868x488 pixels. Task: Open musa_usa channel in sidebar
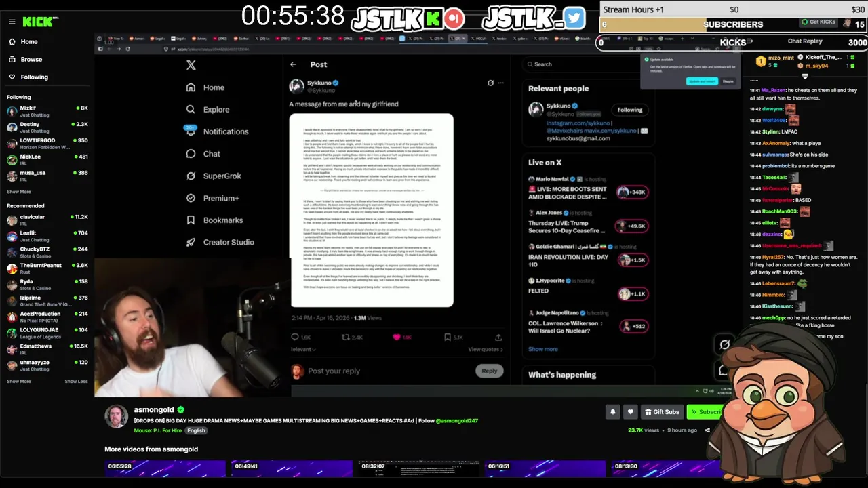tap(47, 176)
